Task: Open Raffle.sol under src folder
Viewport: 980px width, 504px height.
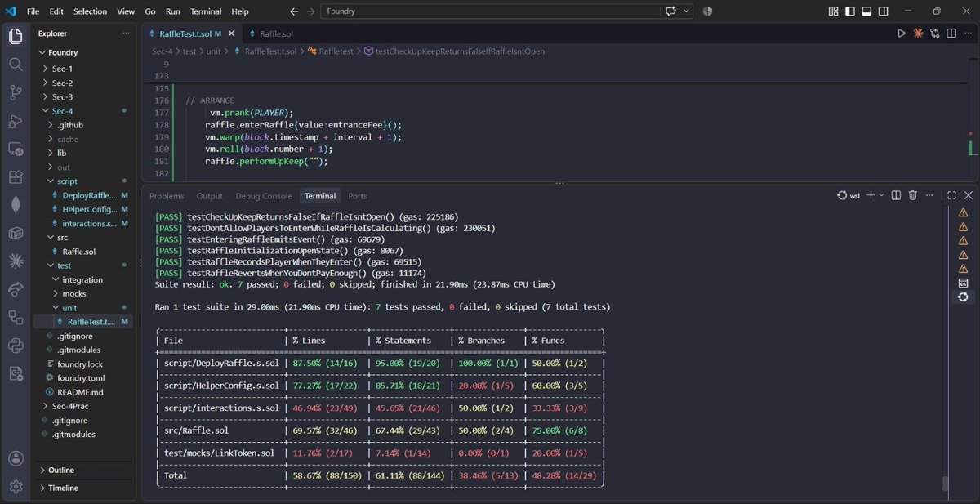Action: click(79, 252)
